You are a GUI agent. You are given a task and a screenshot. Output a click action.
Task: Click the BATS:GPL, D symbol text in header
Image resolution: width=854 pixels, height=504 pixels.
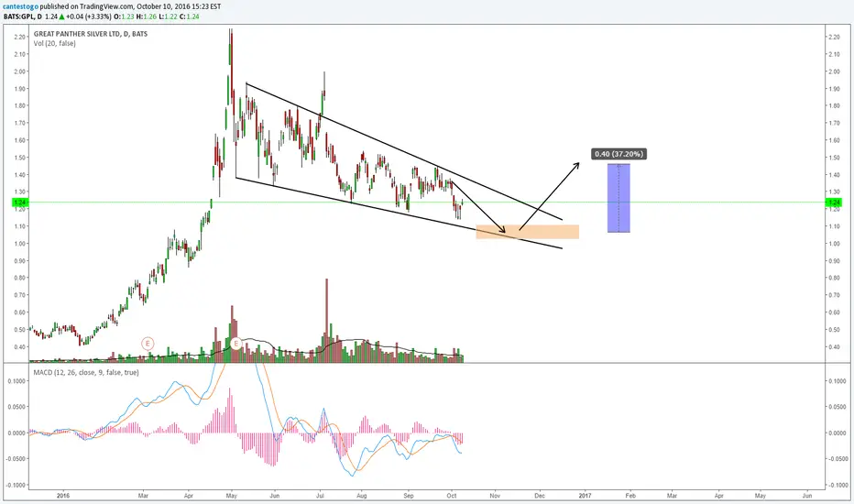pyautogui.click(x=23, y=16)
